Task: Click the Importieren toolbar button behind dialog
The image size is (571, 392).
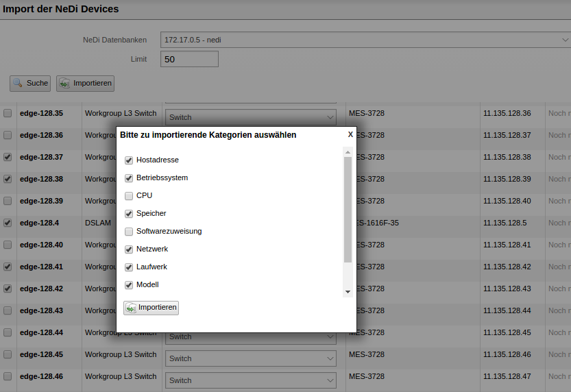Action: [x=85, y=83]
